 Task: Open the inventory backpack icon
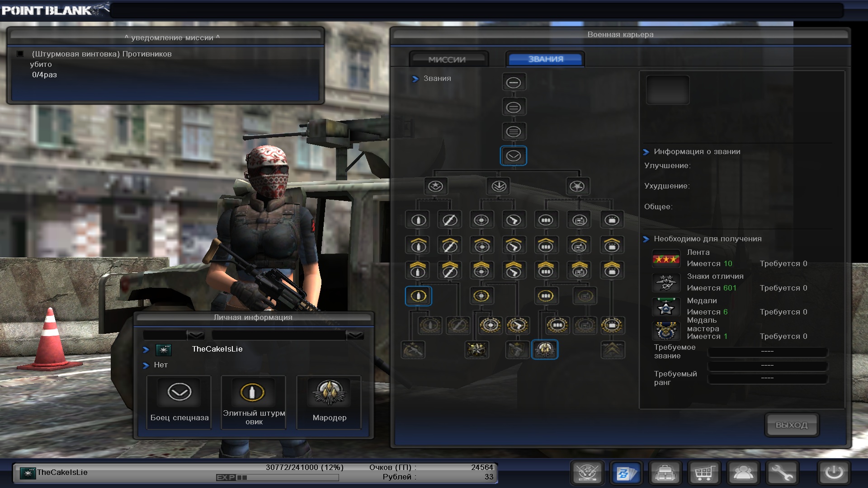[x=665, y=473]
